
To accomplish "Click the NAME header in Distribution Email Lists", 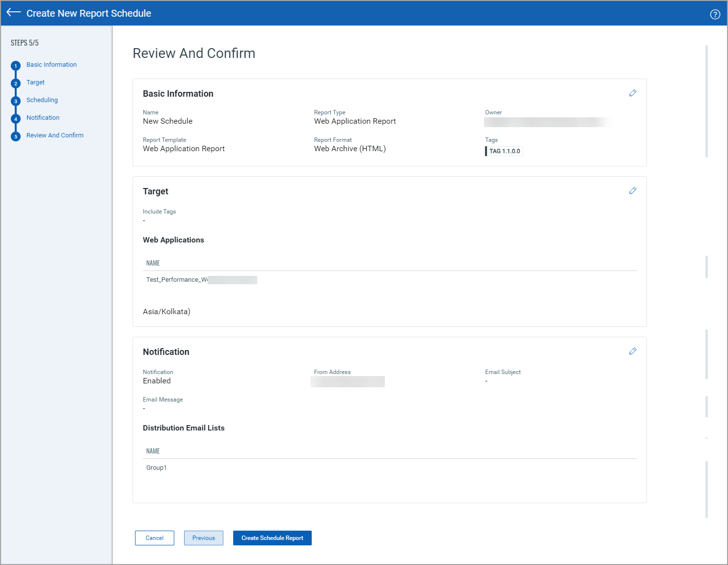I will click(x=153, y=451).
